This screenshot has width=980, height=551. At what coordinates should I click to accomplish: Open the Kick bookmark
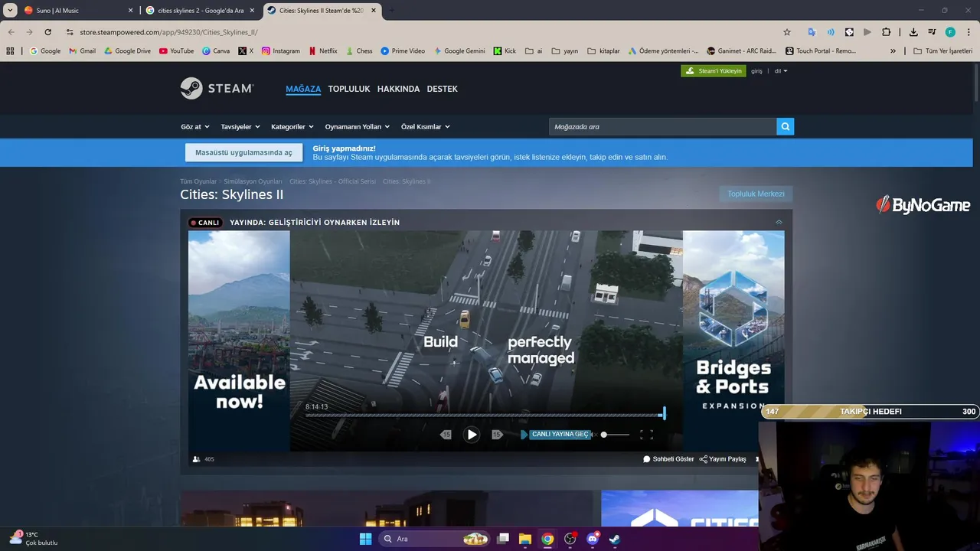[505, 51]
